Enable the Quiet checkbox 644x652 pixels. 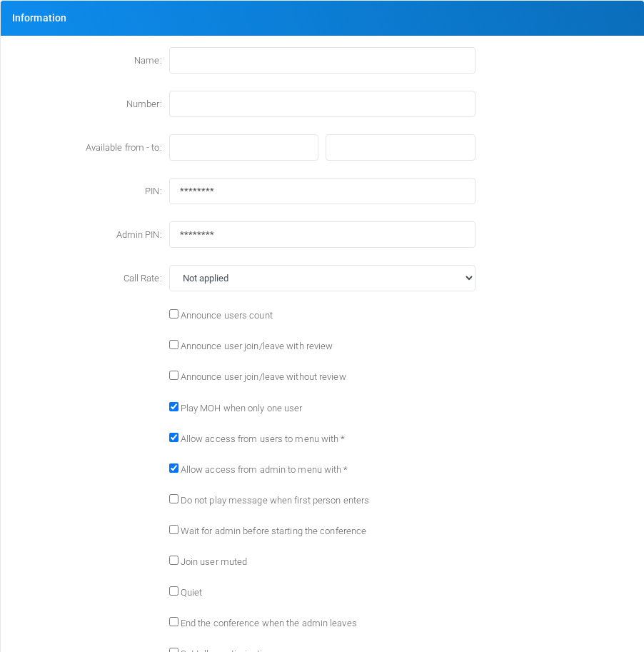173,591
